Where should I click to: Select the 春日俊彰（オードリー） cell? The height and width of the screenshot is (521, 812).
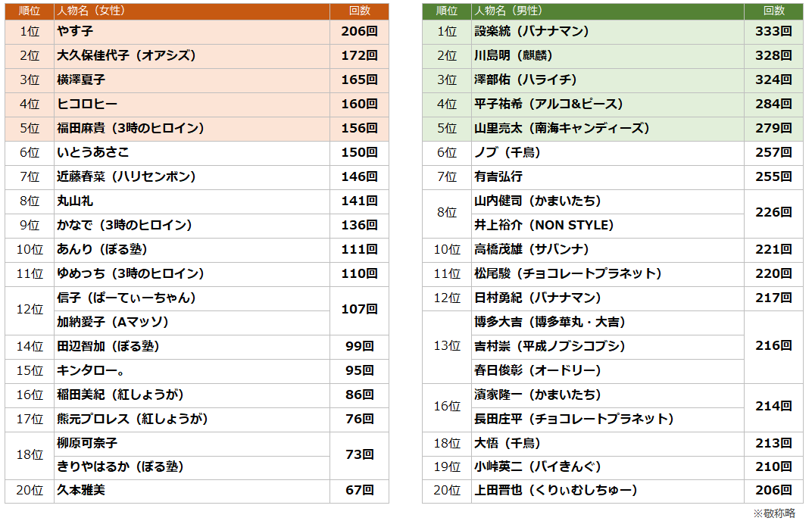pyautogui.click(x=607, y=370)
